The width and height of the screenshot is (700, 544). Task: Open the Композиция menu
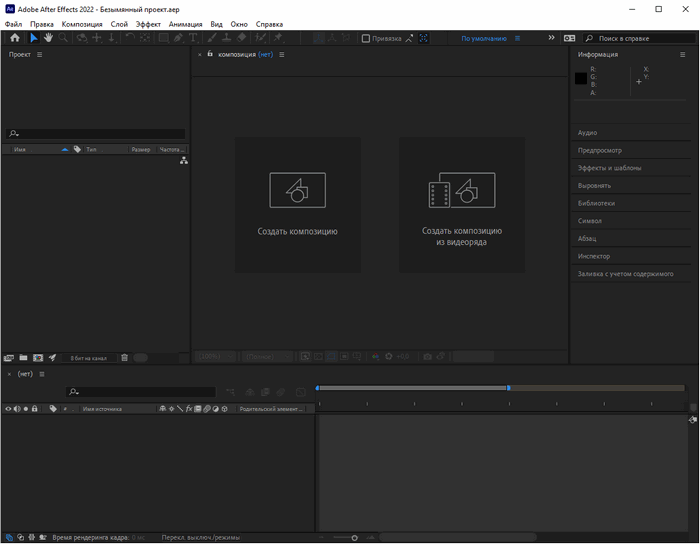pyautogui.click(x=82, y=24)
